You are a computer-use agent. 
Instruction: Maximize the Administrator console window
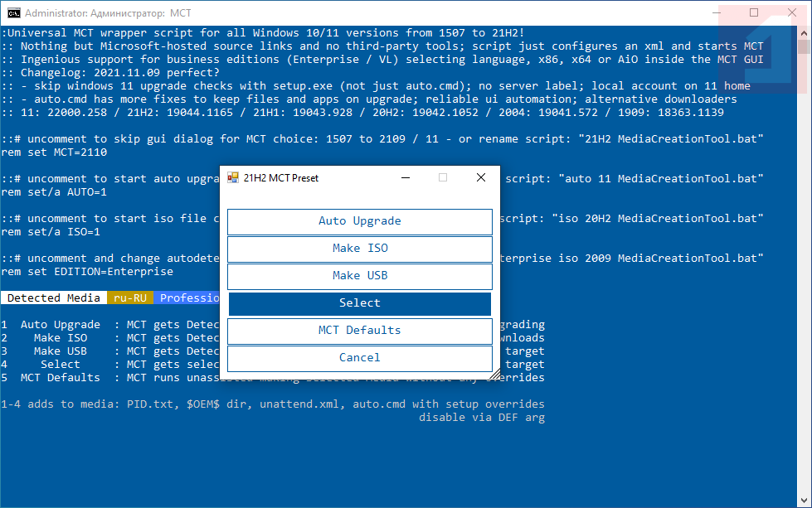(x=754, y=13)
